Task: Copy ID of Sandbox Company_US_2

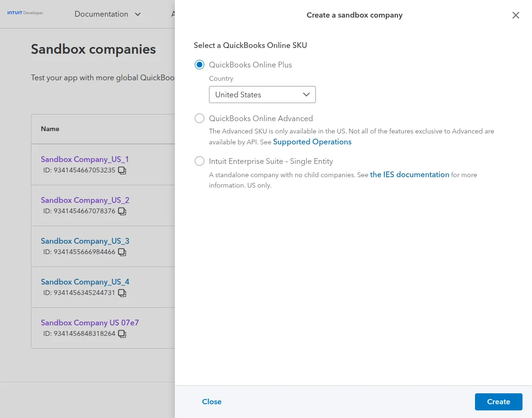Action: click(122, 211)
